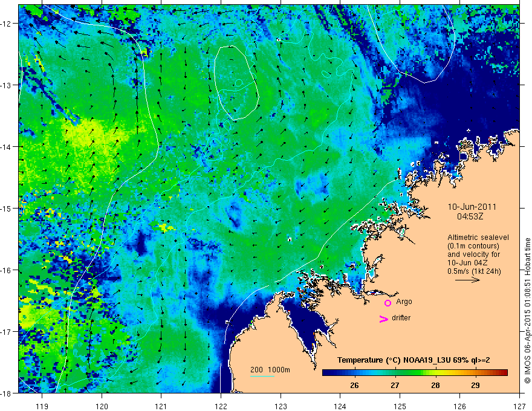Click the 'Argo' legend label

(x=404, y=302)
